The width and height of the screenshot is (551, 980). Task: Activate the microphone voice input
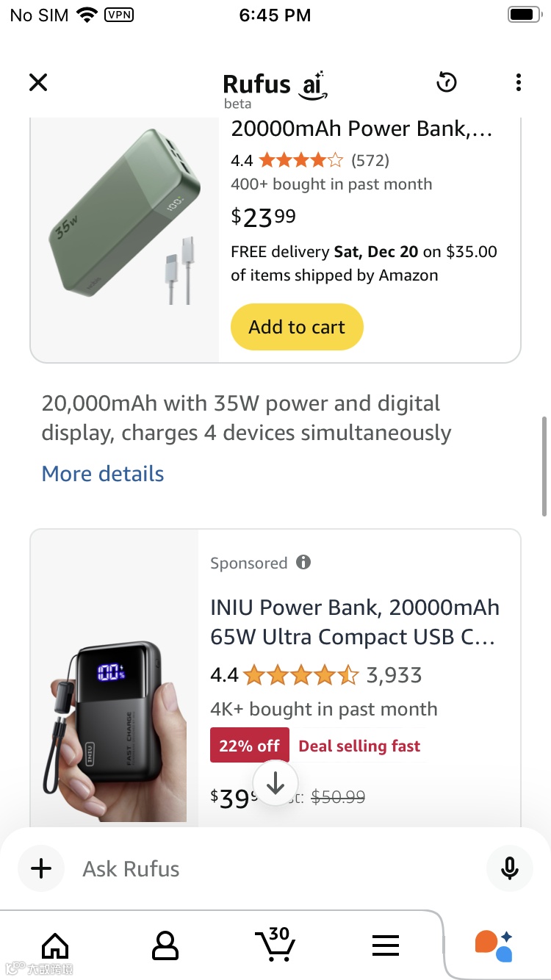coord(509,868)
